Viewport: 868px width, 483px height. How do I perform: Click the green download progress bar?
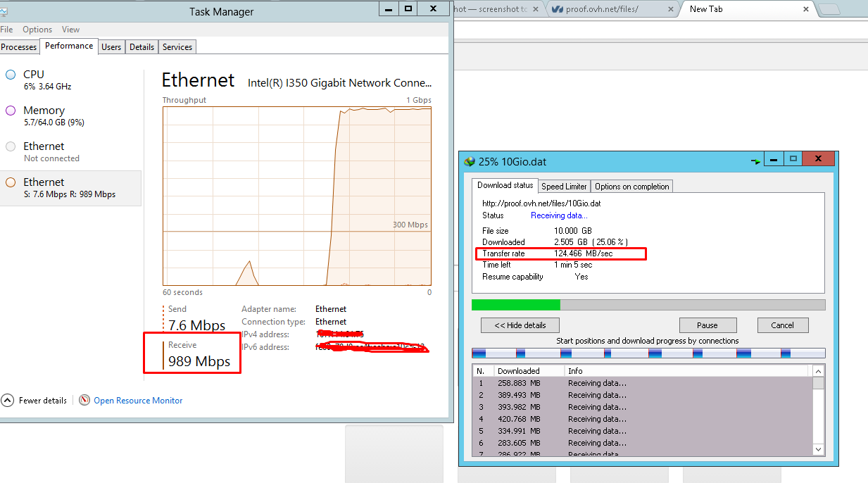pyautogui.click(x=515, y=305)
